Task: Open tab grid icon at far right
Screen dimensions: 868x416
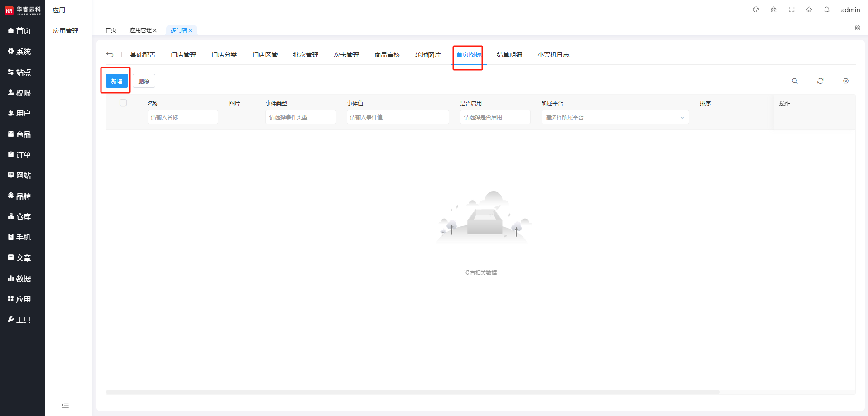Action: coord(858,28)
